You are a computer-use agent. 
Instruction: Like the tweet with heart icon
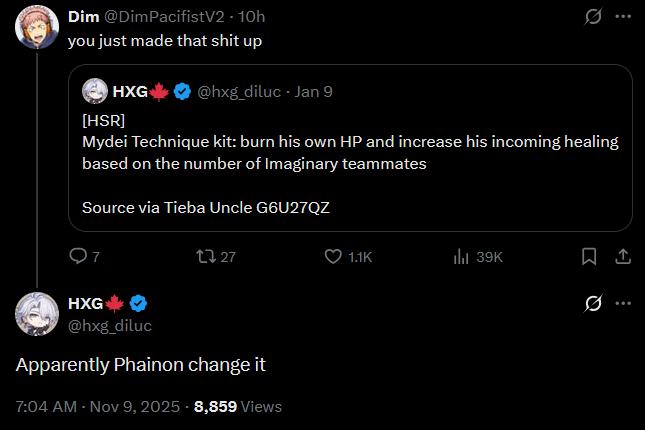pyautogui.click(x=334, y=257)
